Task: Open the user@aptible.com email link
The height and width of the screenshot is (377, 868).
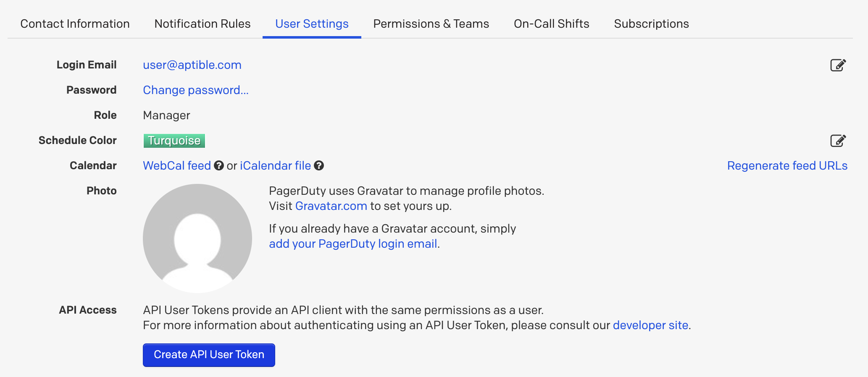Action: [x=192, y=65]
